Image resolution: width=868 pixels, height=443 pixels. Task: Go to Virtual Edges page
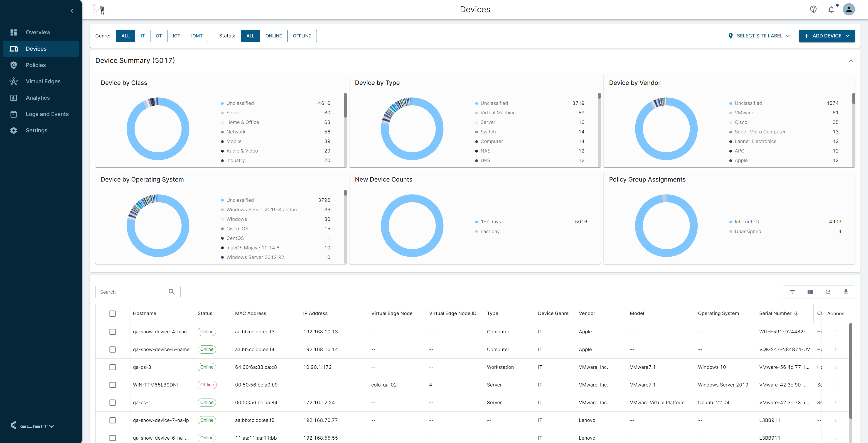point(43,81)
